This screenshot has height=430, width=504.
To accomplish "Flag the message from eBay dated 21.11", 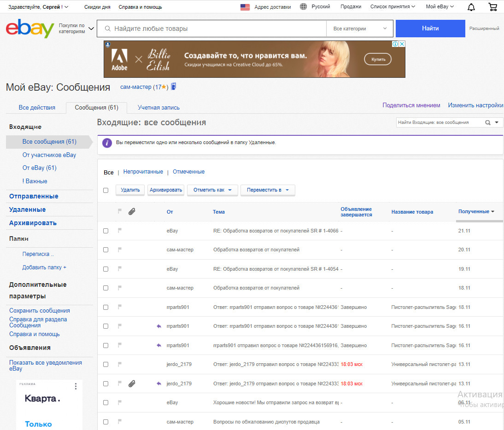I will pyautogui.click(x=120, y=230).
